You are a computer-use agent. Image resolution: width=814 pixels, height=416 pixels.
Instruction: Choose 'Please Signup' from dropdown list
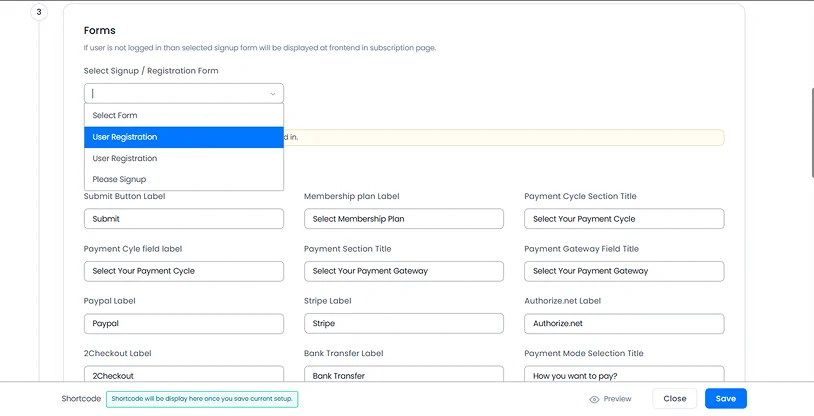184,179
